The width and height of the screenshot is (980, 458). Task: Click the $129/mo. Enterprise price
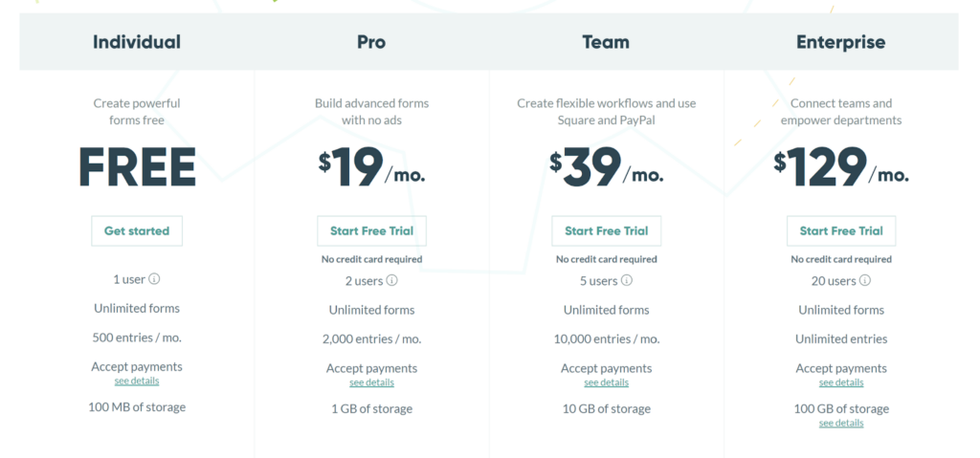coord(841,167)
